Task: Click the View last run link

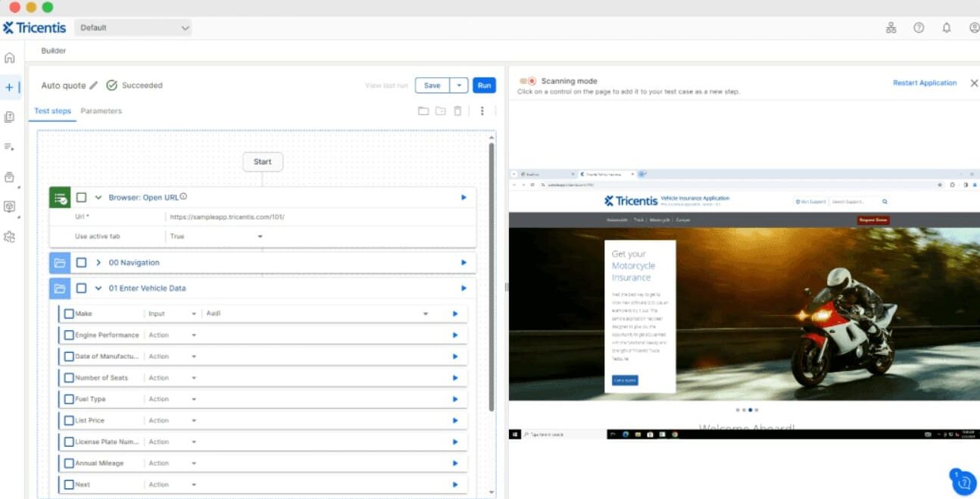Action: coord(386,86)
